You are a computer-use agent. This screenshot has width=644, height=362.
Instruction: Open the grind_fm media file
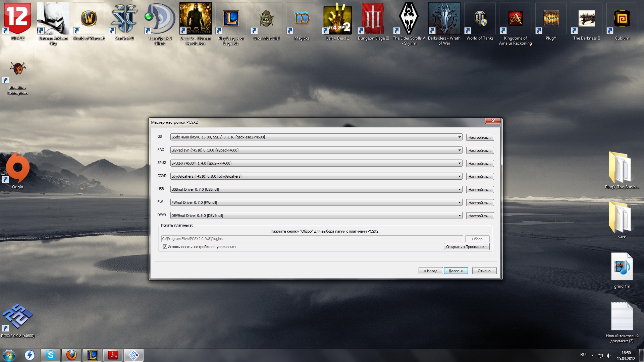tap(622, 267)
